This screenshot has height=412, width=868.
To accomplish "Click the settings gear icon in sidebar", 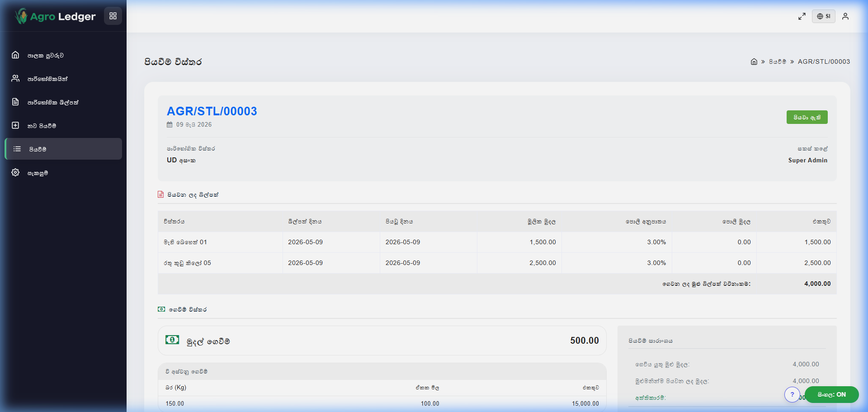I will (x=15, y=173).
